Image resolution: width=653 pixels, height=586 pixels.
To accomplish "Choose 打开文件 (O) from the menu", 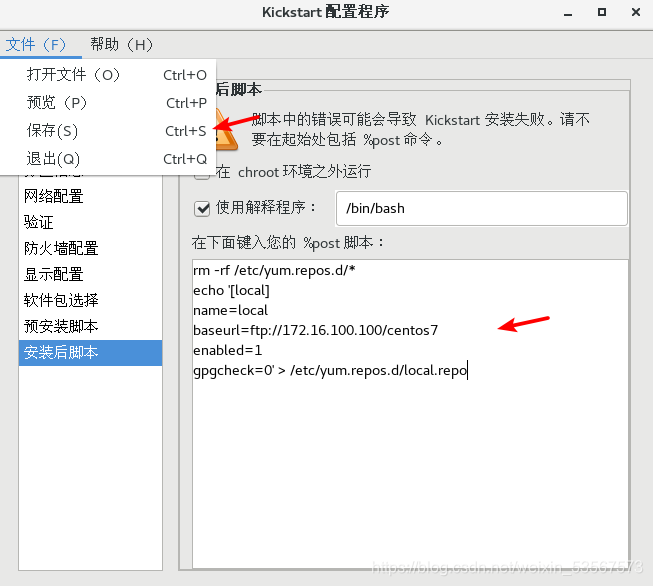I will [x=108, y=75].
